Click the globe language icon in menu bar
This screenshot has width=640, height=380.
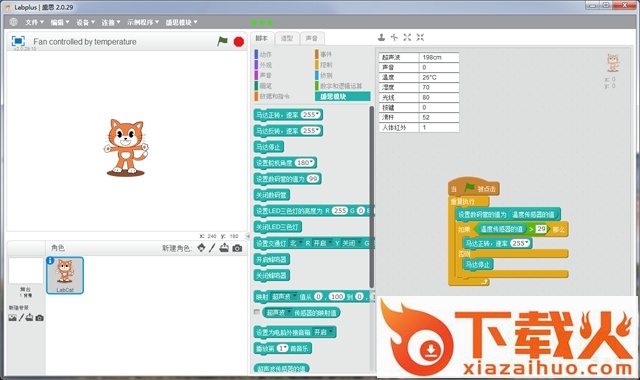click(x=13, y=22)
